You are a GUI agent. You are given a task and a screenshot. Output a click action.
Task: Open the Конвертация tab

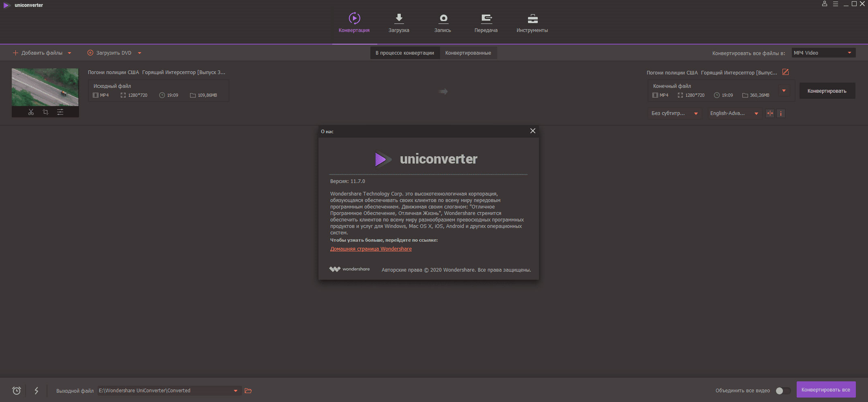point(354,23)
